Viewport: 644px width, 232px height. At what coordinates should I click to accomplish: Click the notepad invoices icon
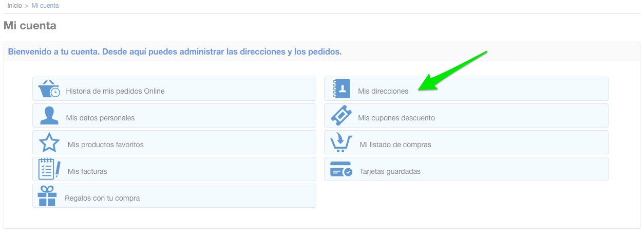pos(49,169)
